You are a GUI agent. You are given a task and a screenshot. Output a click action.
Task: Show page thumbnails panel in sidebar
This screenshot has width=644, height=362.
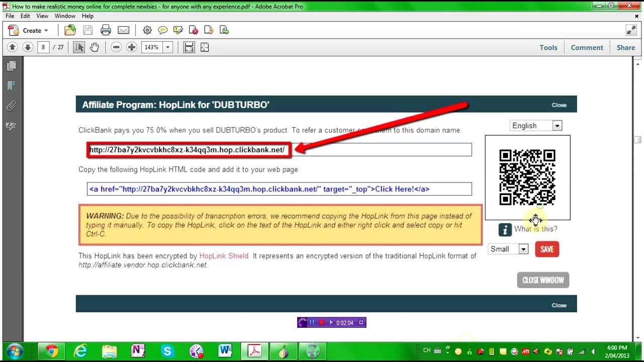tap(11, 66)
